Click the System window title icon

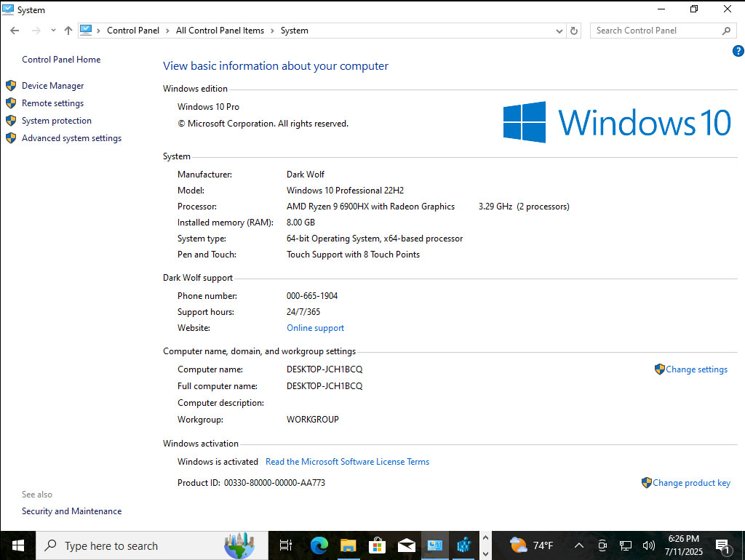tap(8, 9)
